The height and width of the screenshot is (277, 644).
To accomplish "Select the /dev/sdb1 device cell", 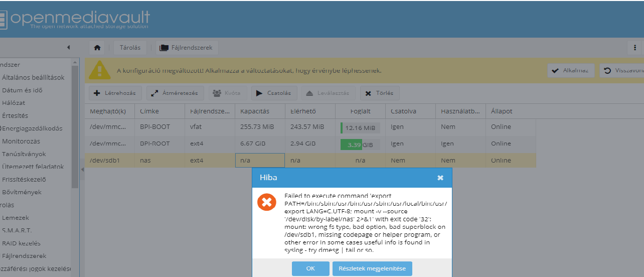I will pyautogui.click(x=110, y=161).
